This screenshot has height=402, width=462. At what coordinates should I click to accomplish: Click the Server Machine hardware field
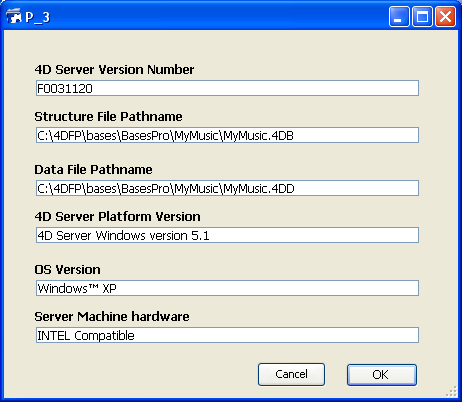point(227,335)
